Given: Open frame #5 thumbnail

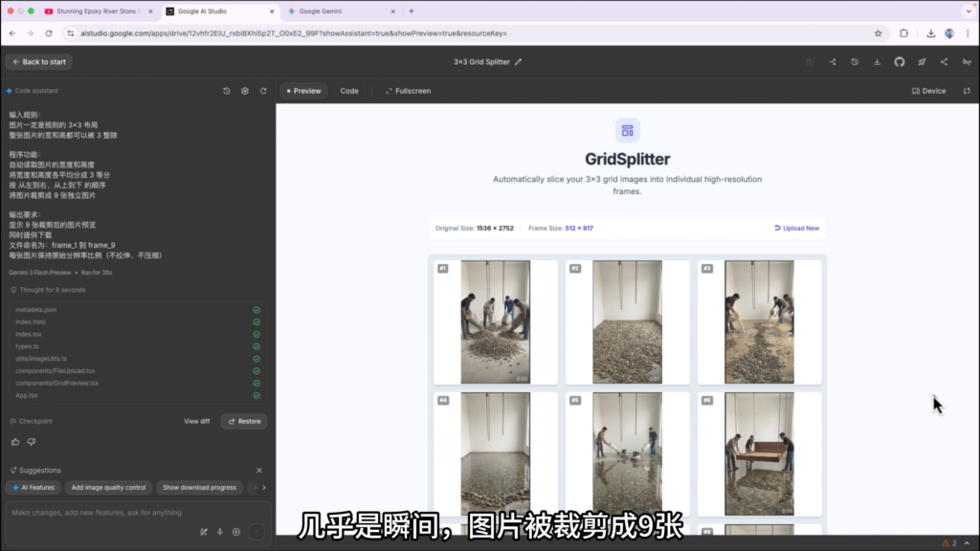Looking at the screenshot, I should click(628, 453).
